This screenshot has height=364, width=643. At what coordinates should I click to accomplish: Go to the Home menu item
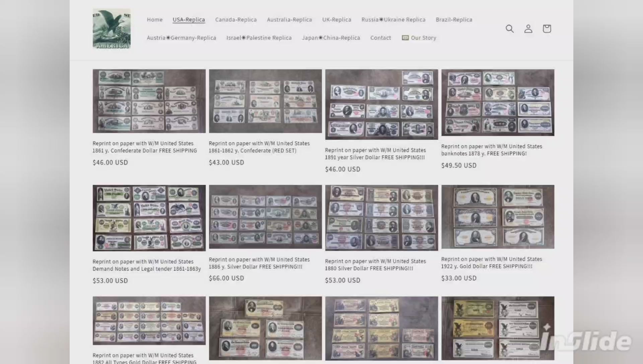[154, 20]
